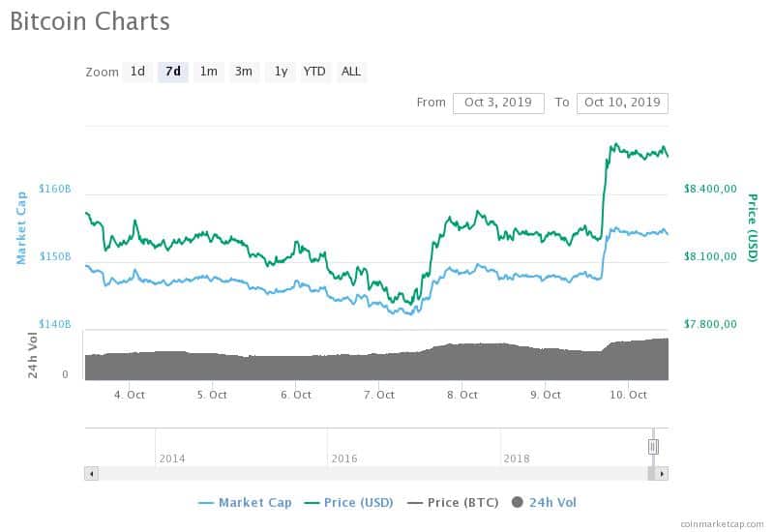Click the 2014 marker in navigator
The image size is (774, 532).
(x=172, y=458)
